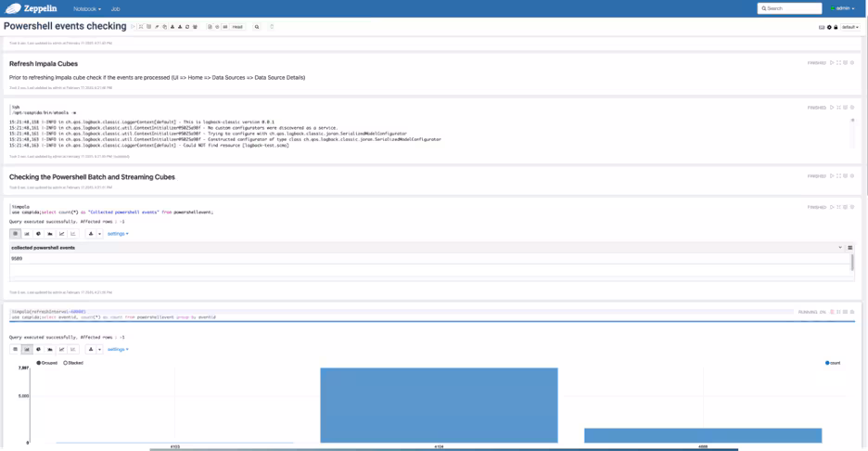Open the Job menu item
The image size is (868, 451).
pyautogui.click(x=115, y=8)
